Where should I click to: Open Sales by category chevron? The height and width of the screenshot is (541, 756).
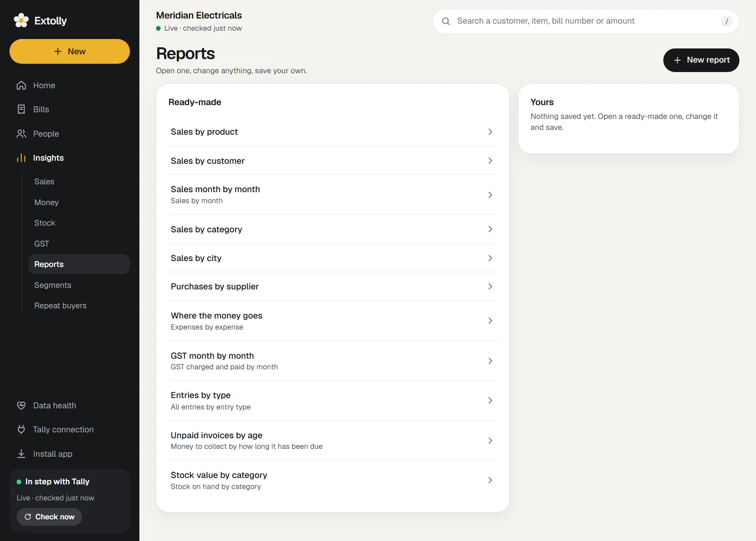pos(490,229)
